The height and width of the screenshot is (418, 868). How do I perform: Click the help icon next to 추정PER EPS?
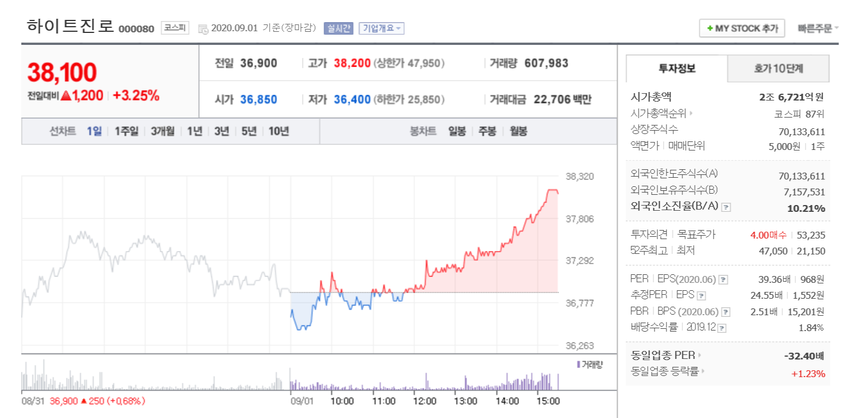tap(701, 296)
